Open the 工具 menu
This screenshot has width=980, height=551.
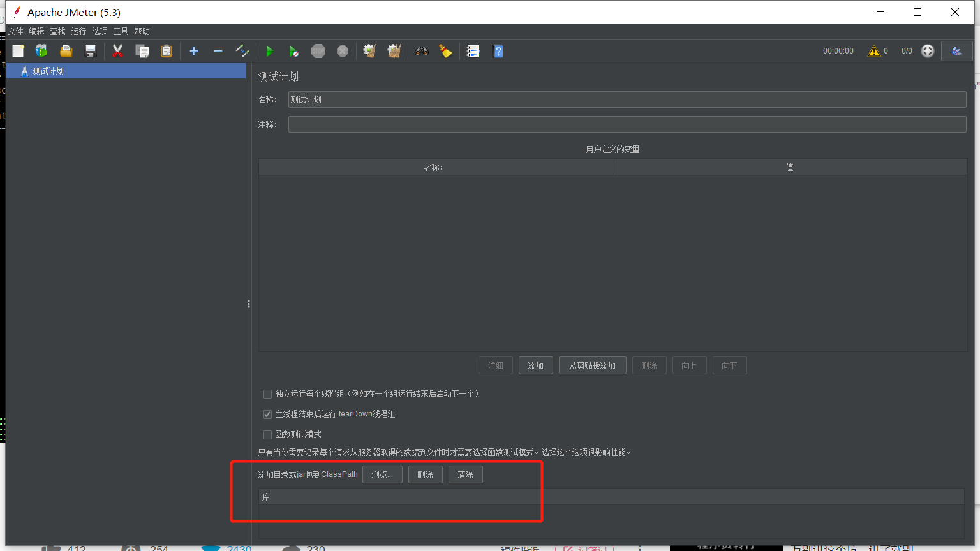pyautogui.click(x=121, y=31)
